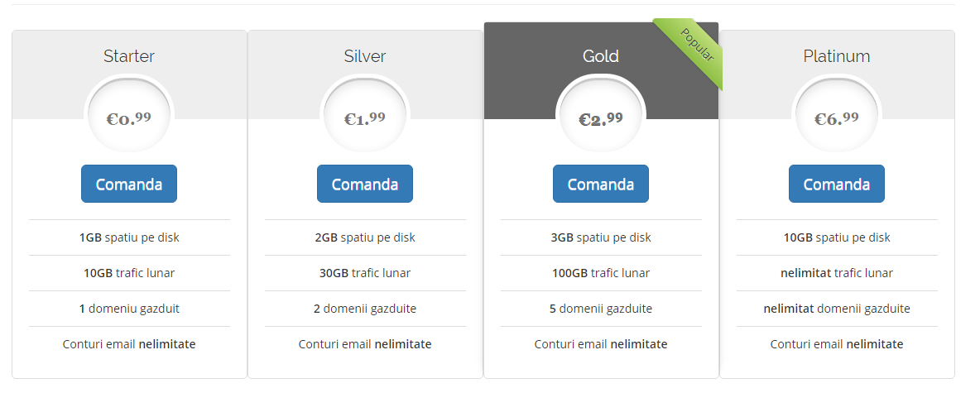The width and height of the screenshot is (980, 393).
Task: Select the Platinum plan heading
Action: (x=837, y=56)
